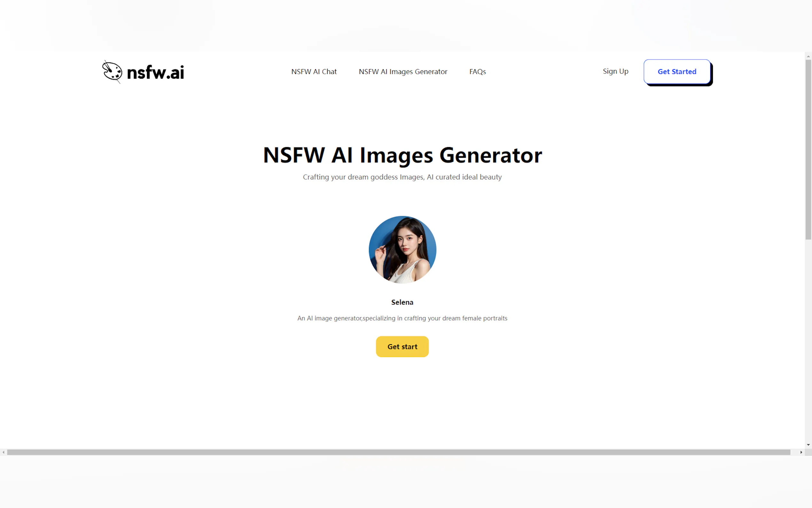Click the vertical scrollbar up arrow
The width and height of the screenshot is (812, 508).
click(x=808, y=56)
